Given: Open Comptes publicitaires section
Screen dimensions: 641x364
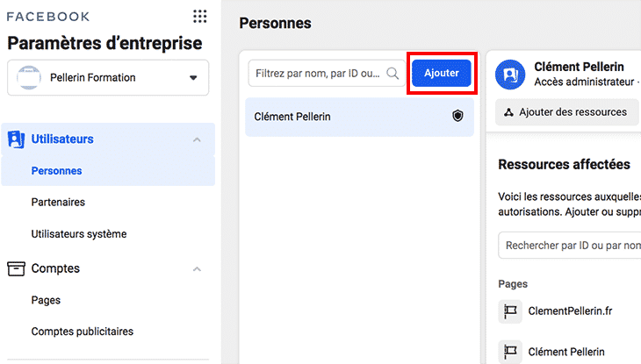Looking at the screenshot, I should (x=83, y=332).
